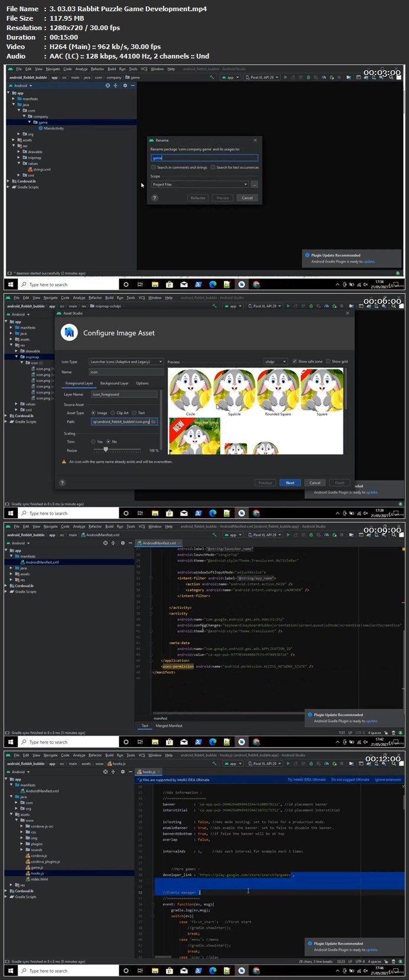Image resolution: width=409 pixels, height=980 pixels.
Task: Select cordova_plugins.js in the 00:12:00 project tree
Action: pyautogui.click(x=43, y=861)
